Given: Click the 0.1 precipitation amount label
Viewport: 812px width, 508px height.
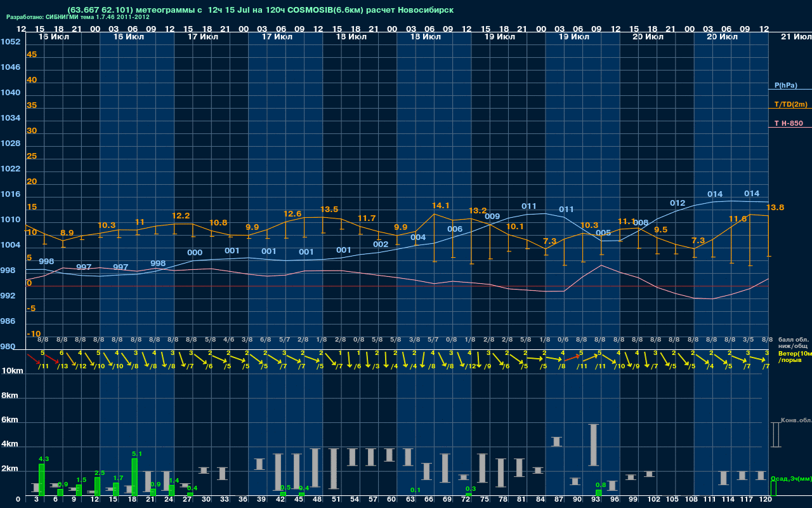Looking at the screenshot, I should pyautogui.click(x=416, y=490).
